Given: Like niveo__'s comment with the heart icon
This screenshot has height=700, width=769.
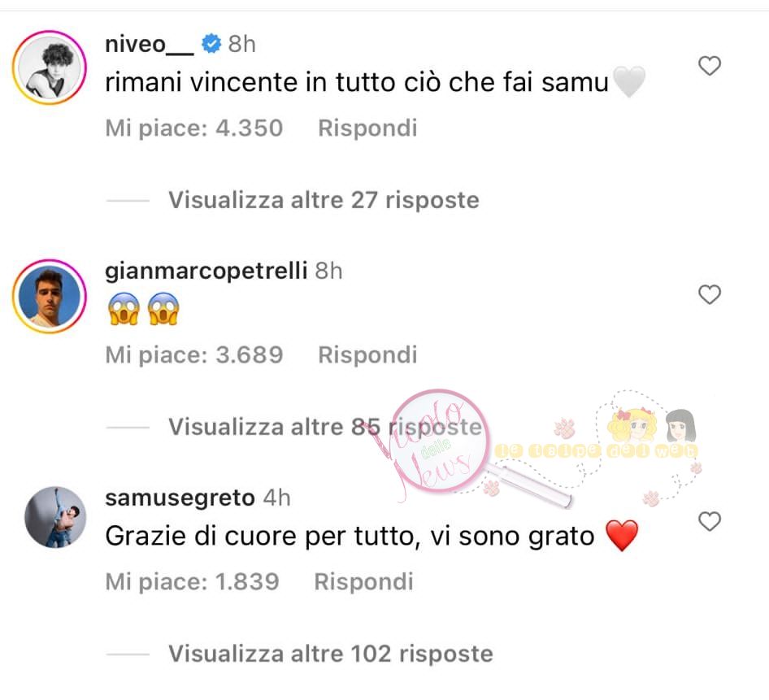Looking at the screenshot, I should (x=709, y=66).
